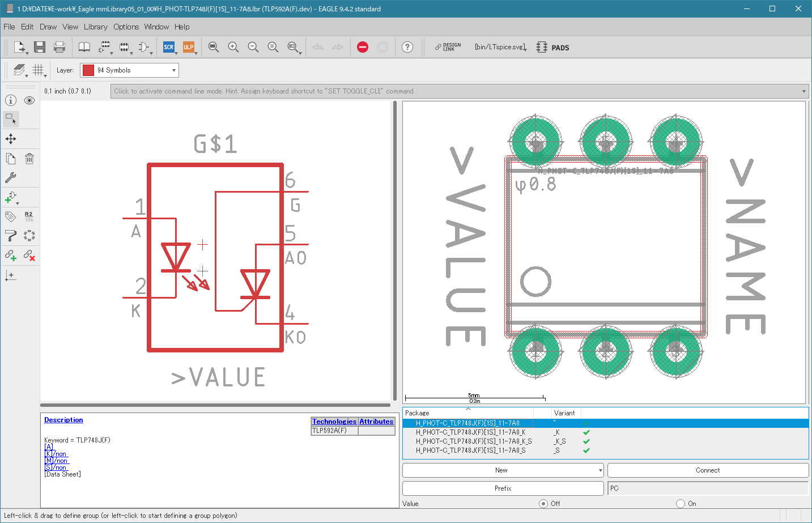
Task: Open the Zoom select dropdown icon
Action: point(294,47)
